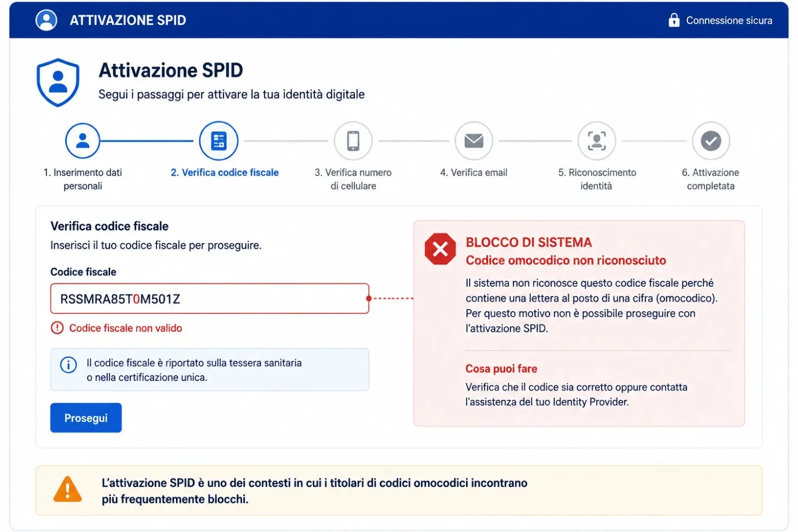Click 'Segui i passaggi per attivare' subtitle

pos(231,94)
